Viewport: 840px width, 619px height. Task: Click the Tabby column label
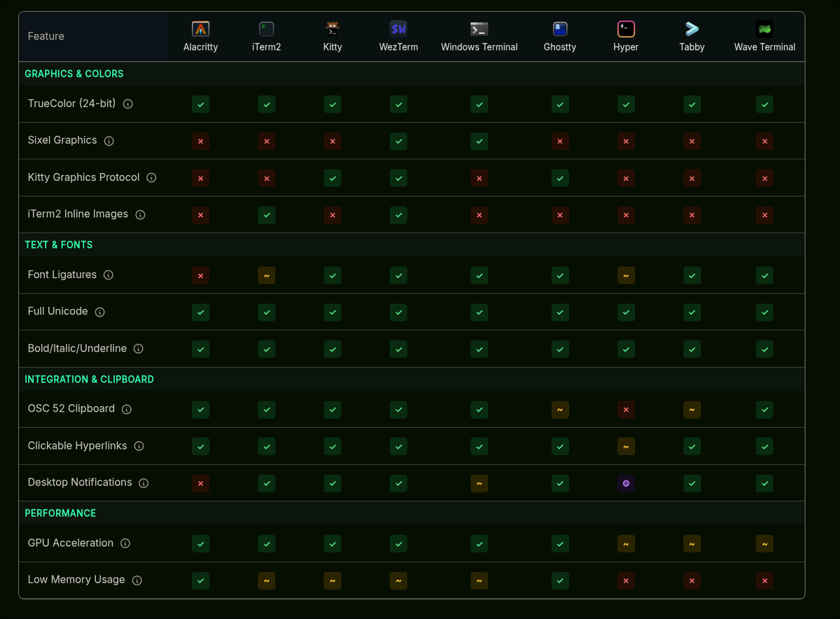pos(692,47)
